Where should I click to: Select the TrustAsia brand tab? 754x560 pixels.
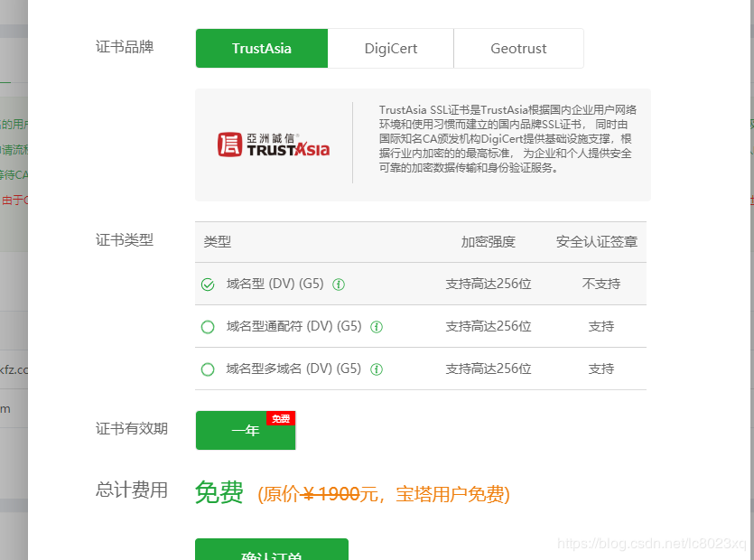261,48
